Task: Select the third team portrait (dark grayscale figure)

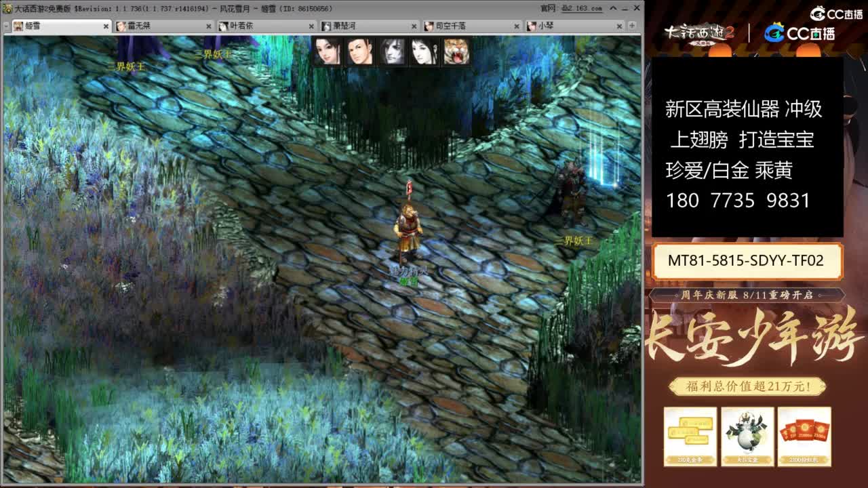Action: [x=392, y=52]
